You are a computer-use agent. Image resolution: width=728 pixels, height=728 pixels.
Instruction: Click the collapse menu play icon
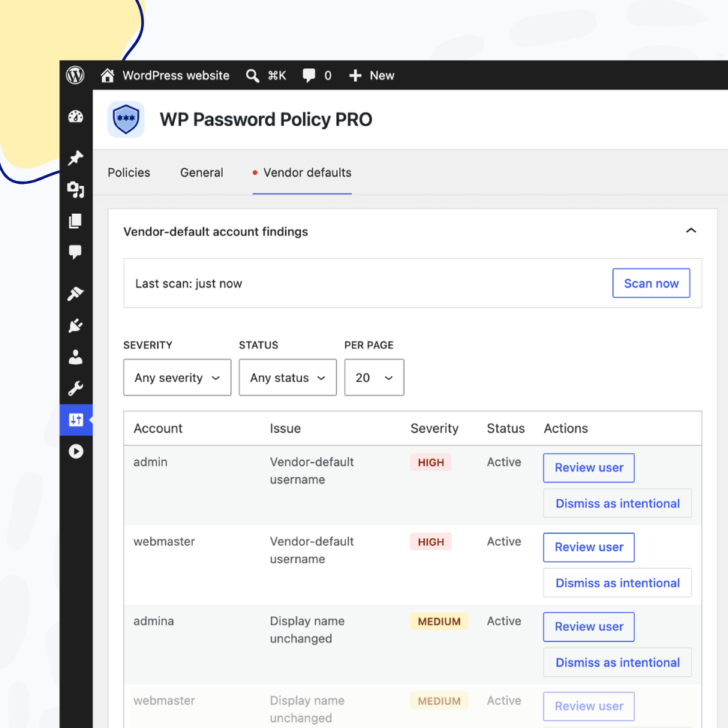pyautogui.click(x=76, y=451)
